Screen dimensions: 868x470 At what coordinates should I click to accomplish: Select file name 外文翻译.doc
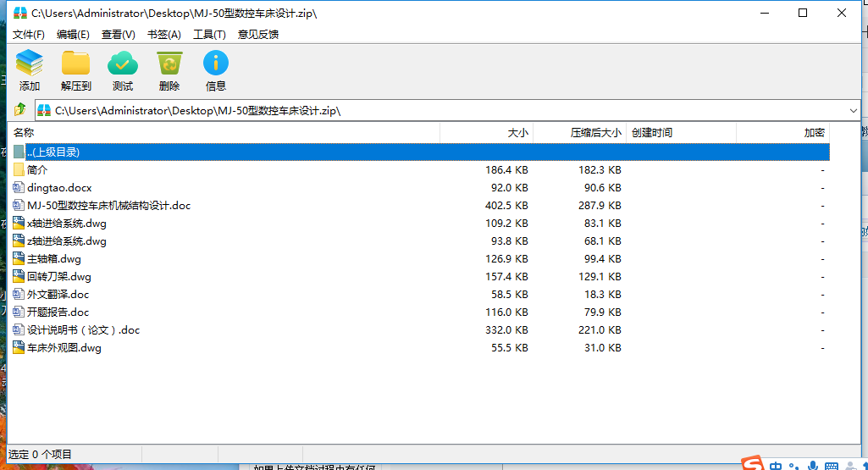[58, 294]
